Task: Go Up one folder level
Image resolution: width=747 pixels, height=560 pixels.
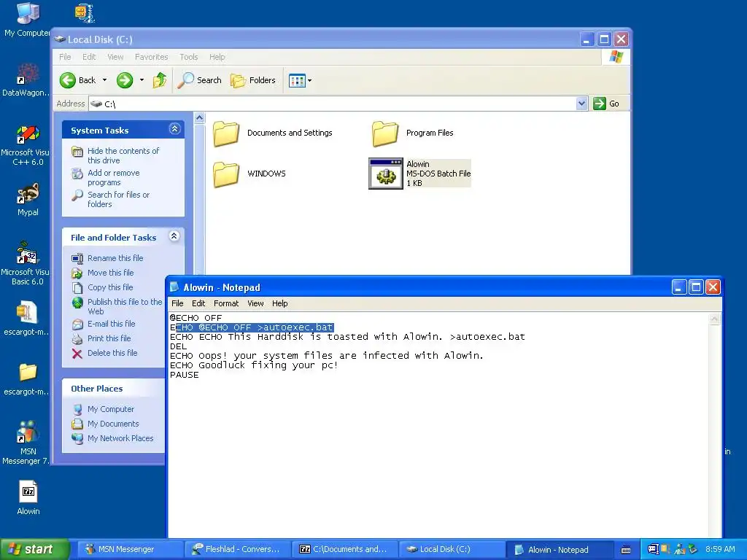Action: click(160, 80)
